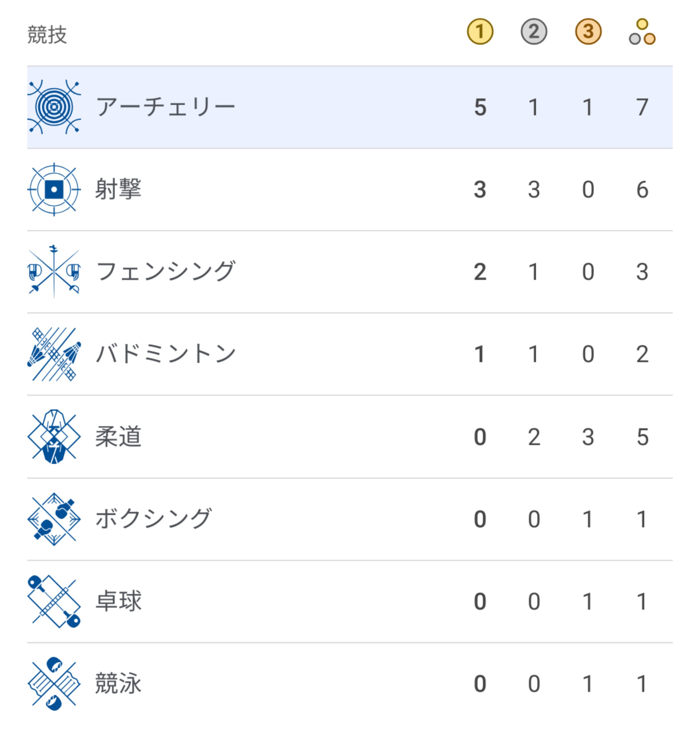
Task: Click the bronze medal column header
Action: pyautogui.click(x=588, y=32)
